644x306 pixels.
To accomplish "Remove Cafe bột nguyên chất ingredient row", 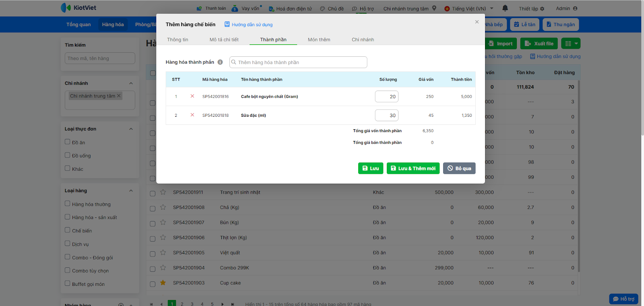I will (192, 96).
